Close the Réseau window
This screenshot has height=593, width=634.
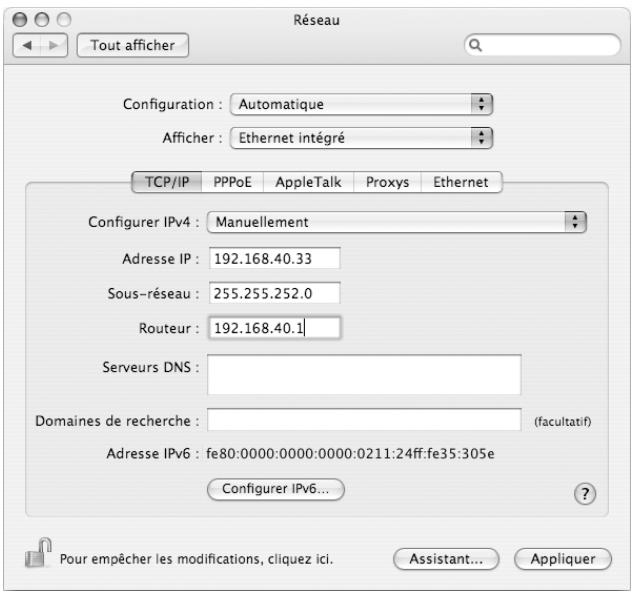[x=19, y=19]
